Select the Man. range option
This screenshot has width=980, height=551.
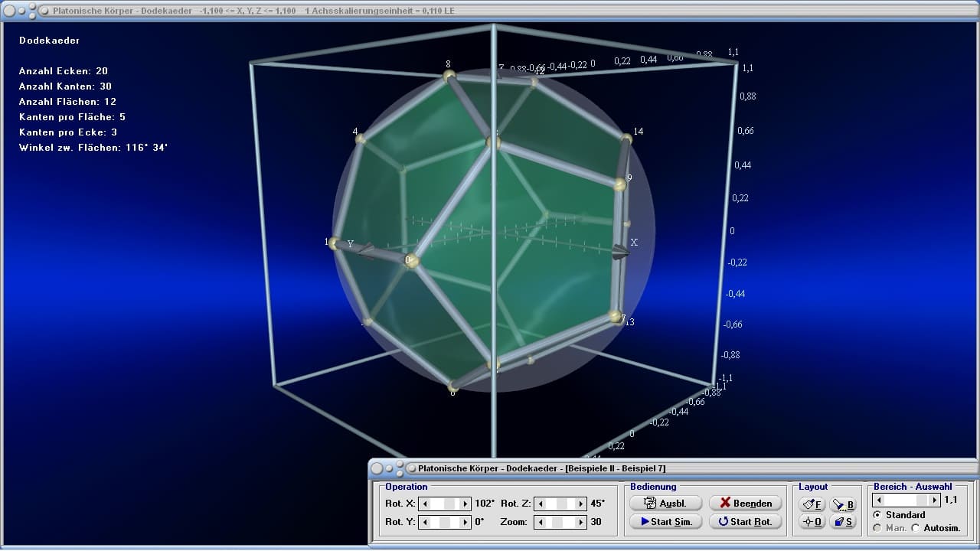click(890, 528)
